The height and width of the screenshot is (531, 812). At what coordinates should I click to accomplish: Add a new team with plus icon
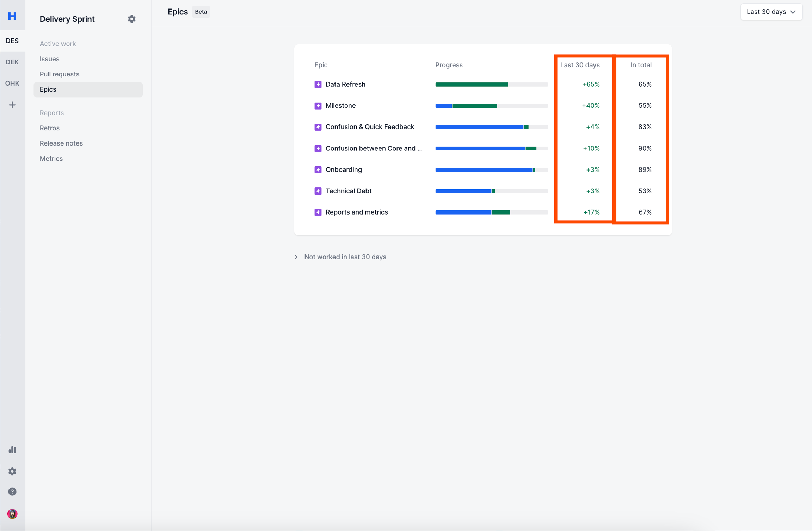coord(12,105)
